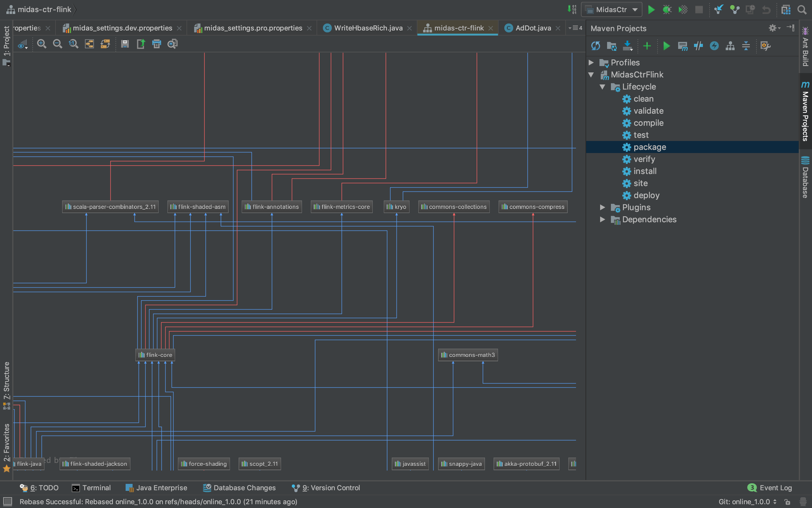This screenshot has height=508, width=812.
Task: Run MidasCtr with coverage
Action: coord(683,10)
